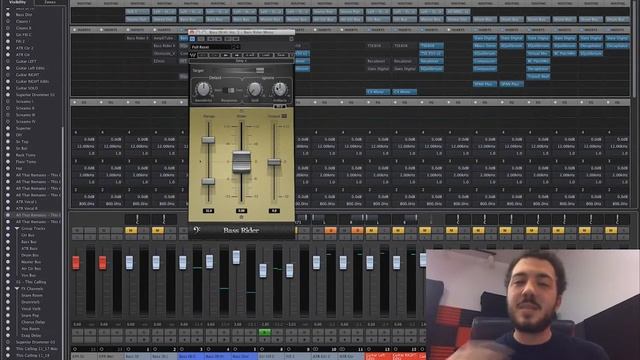Select ATR Vocal L in visibility list
Viewport: 640px width, 360px height.
26,202
